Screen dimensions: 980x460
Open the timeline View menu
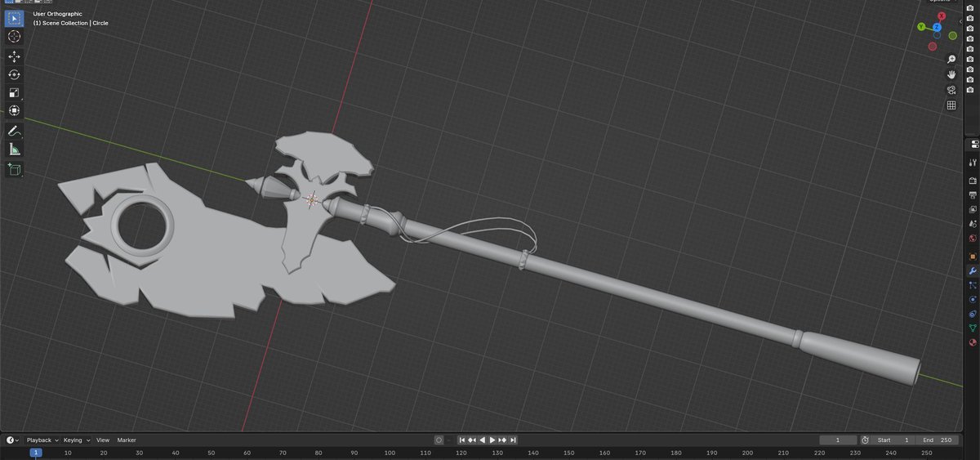(x=103, y=440)
